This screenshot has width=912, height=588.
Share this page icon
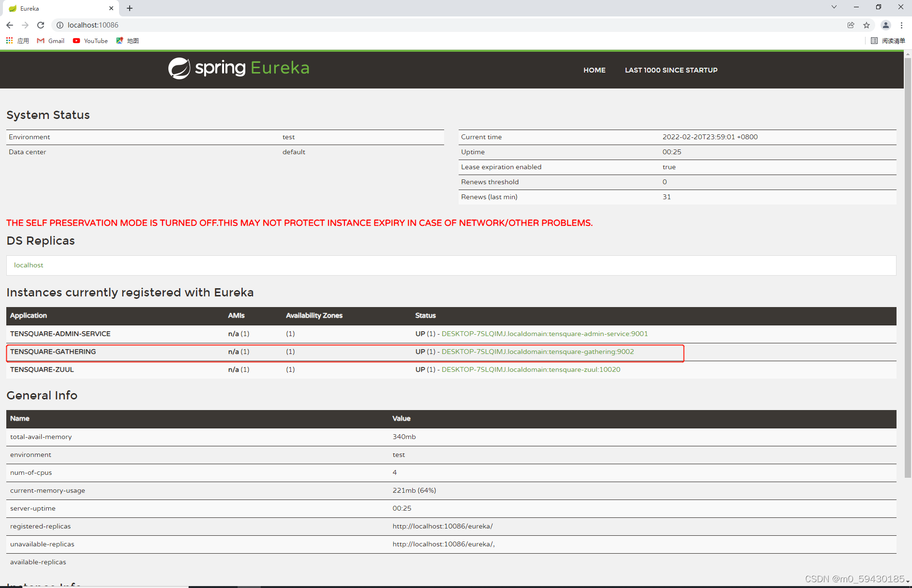851,25
